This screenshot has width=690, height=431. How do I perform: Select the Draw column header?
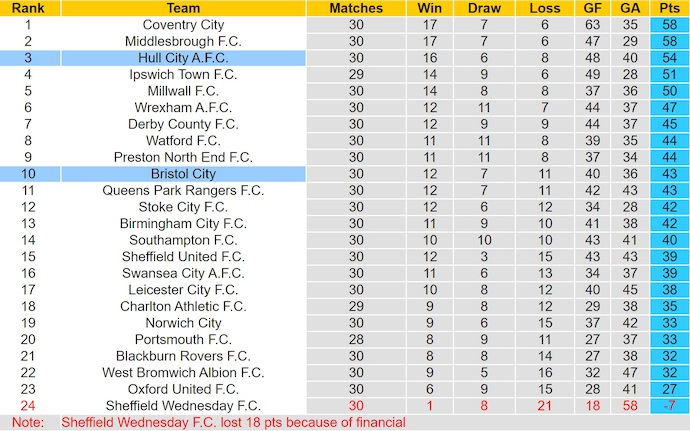(x=484, y=8)
